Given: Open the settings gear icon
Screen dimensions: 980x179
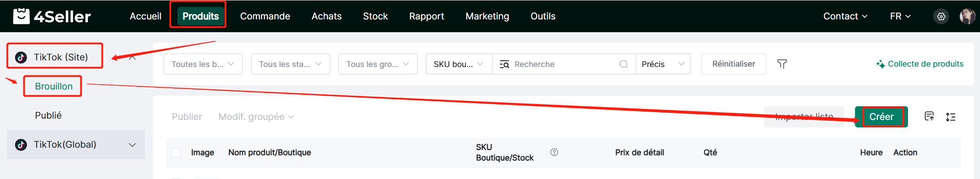Looking at the screenshot, I should (941, 16).
